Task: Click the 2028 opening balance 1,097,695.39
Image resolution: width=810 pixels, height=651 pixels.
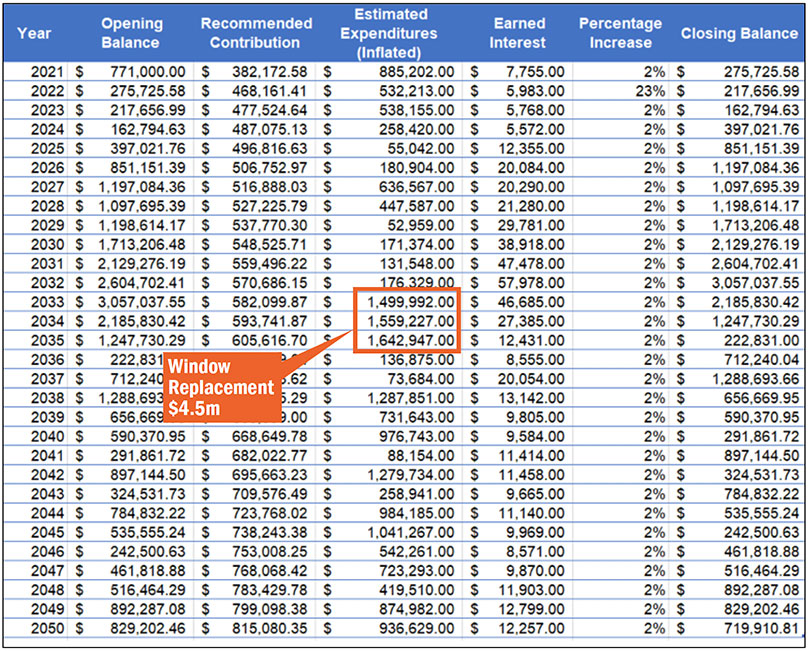Action: (142, 206)
